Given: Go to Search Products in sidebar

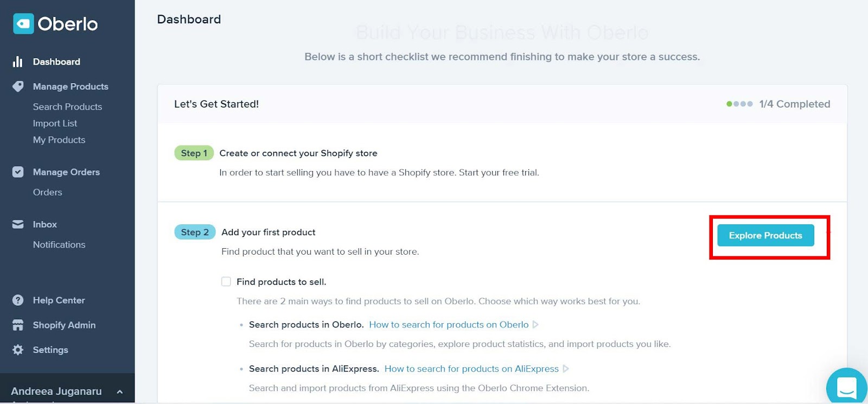Looking at the screenshot, I should [x=67, y=107].
